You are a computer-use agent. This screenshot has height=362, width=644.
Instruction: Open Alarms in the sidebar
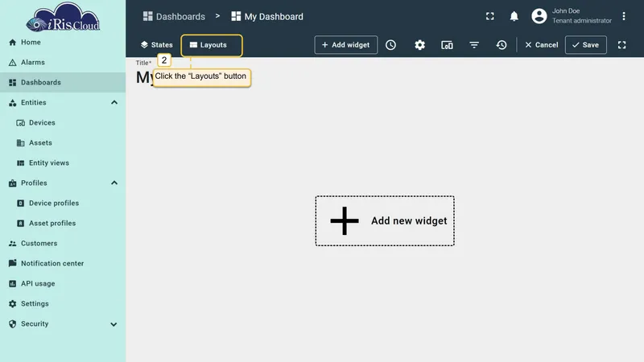point(63,63)
